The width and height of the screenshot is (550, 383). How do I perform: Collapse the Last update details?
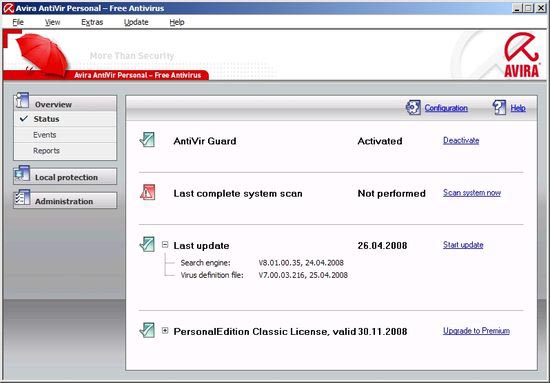pos(165,244)
